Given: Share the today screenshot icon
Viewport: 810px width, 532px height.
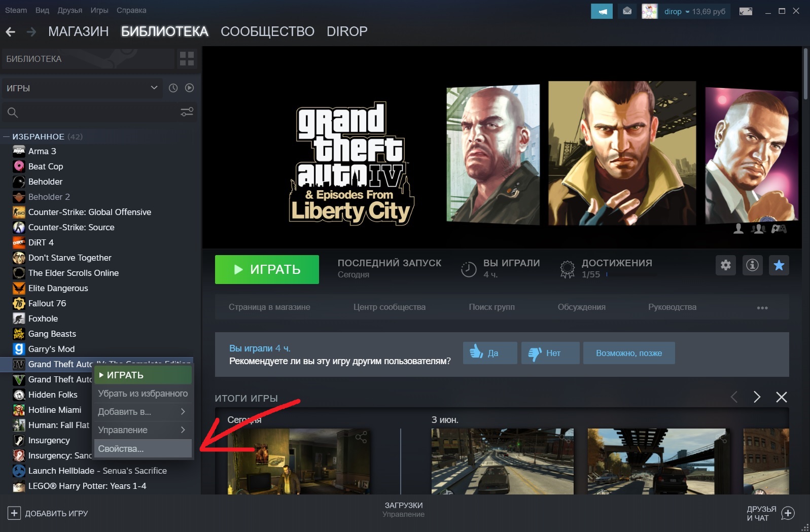Looking at the screenshot, I should click(x=361, y=437).
